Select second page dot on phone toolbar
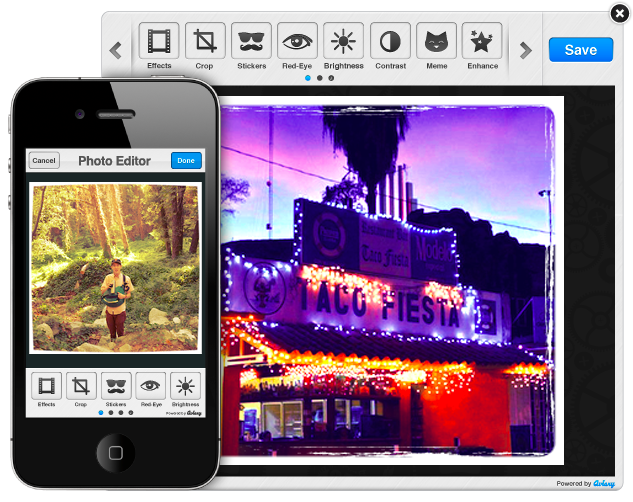This screenshot has height=502, width=633. click(111, 413)
